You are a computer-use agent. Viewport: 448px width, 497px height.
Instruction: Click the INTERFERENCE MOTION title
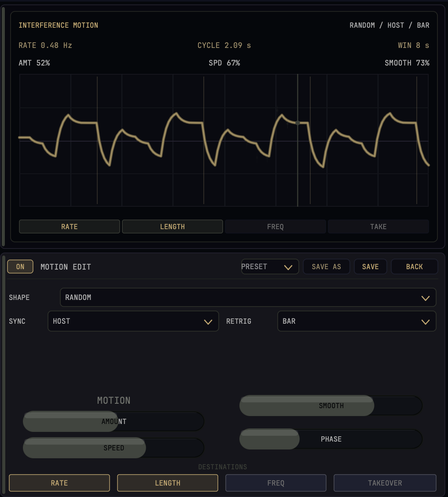59,25
